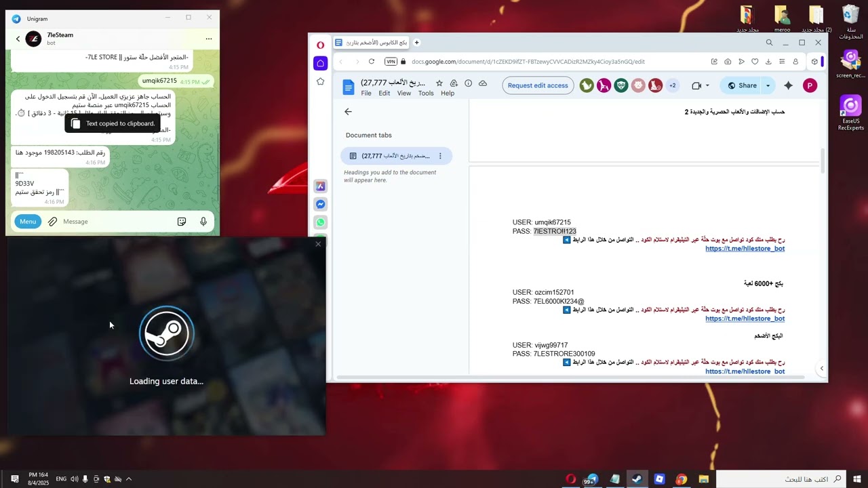
Task: Click Request edit access button
Action: click(538, 85)
